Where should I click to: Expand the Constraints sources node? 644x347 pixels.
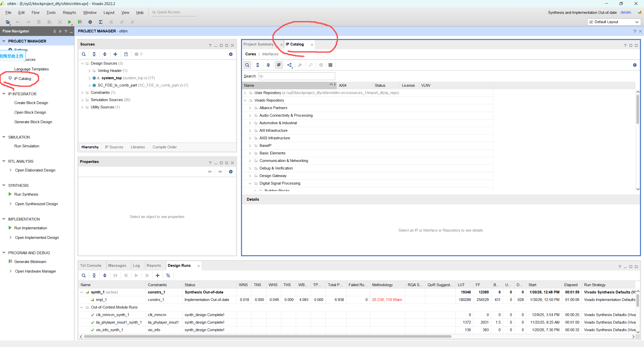click(x=83, y=93)
